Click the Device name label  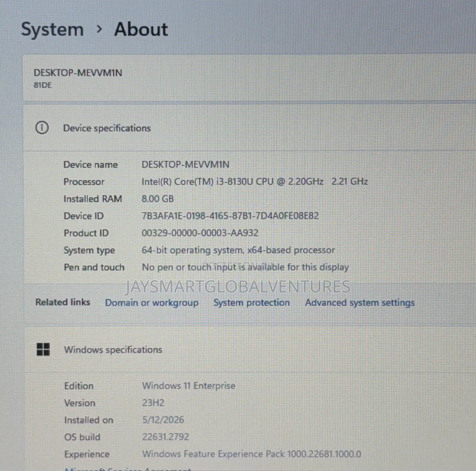tap(91, 165)
